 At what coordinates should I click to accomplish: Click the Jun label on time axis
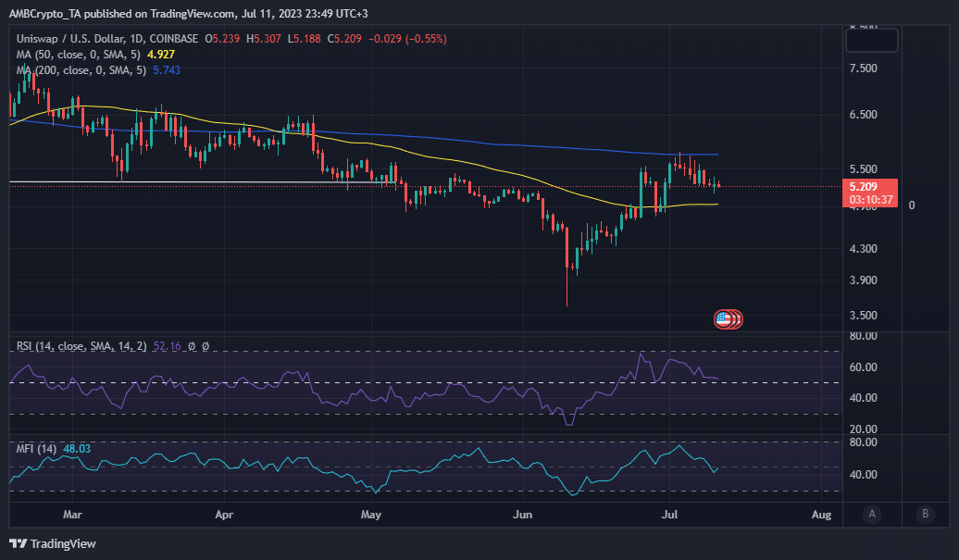pyautogui.click(x=522, y=515)
